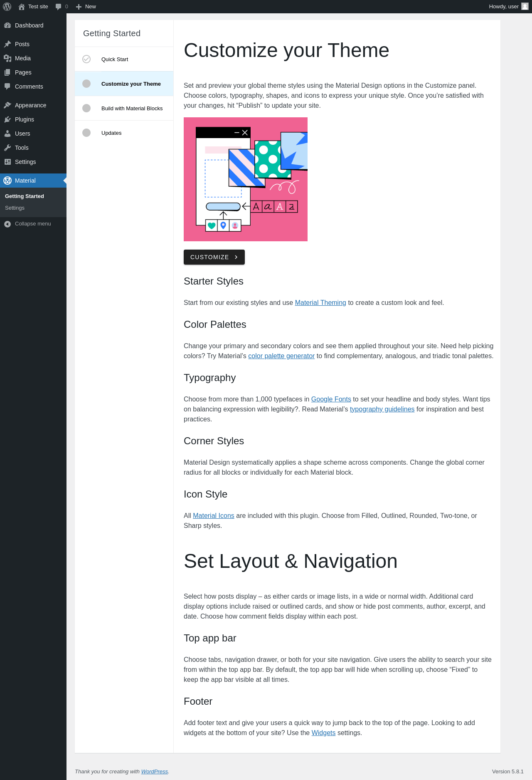Click the Version 5.8.1 footer text
This screenshot has width=532, height=780.
(x=508, y=772)
